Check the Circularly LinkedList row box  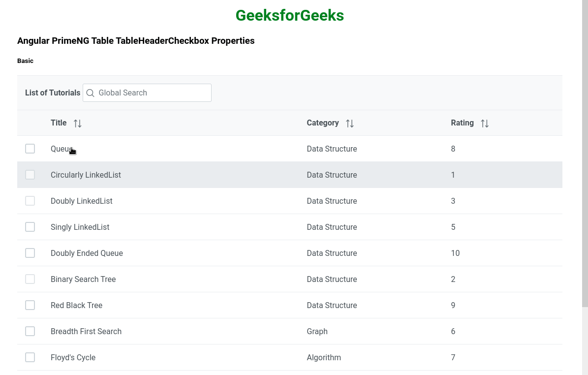coord(30,175)
